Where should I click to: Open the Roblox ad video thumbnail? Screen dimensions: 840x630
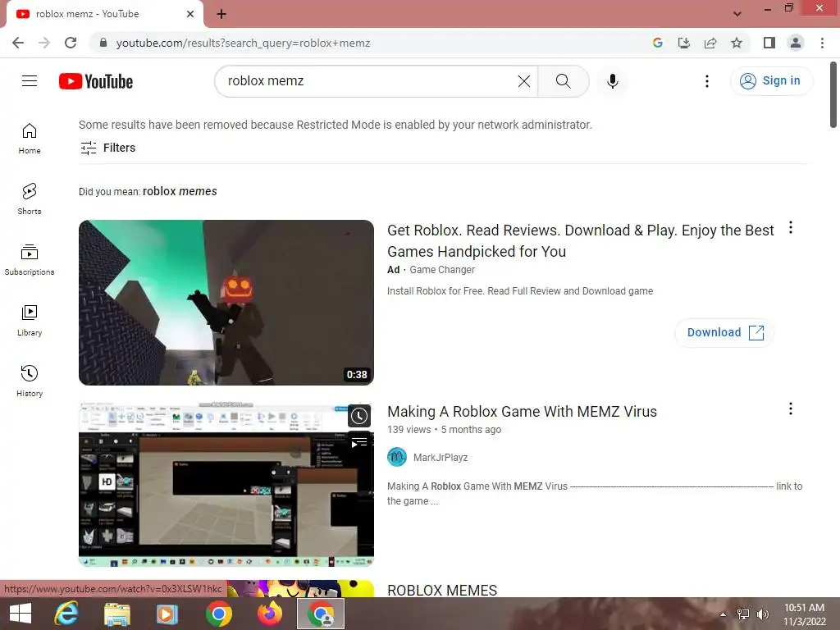[x=226, y=302]
